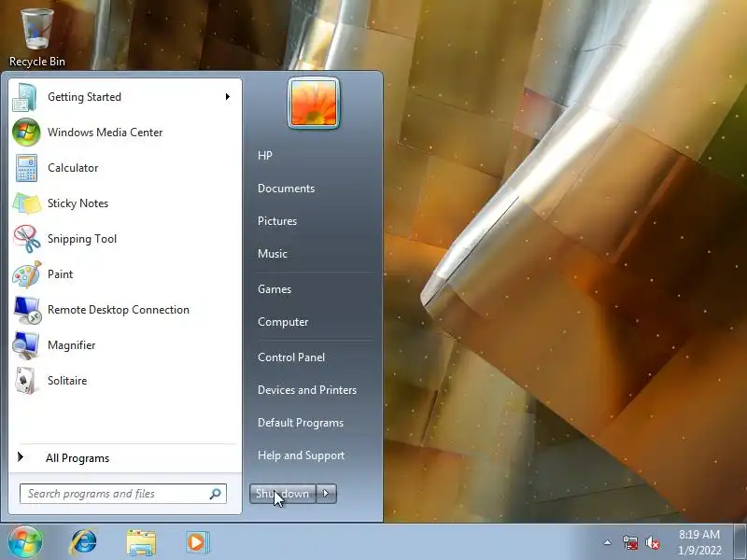The height and width of the screenshot is (560, 747).
Task: Click the Shut down button
Action: click(283, 494)
